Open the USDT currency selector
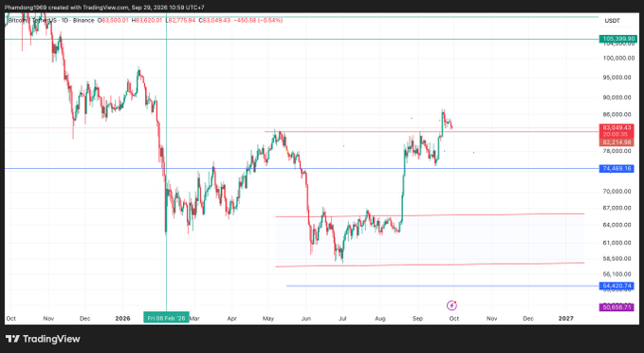Screen dimensions: 644x353 tap(612, 21)
